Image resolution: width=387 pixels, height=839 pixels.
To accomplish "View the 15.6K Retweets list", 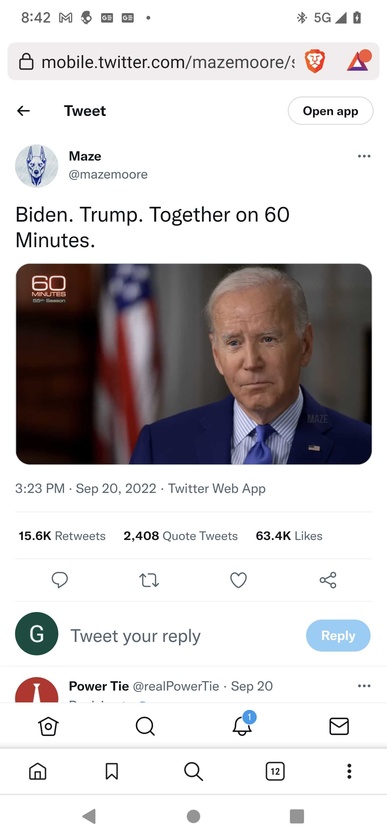I will (62, 536).
